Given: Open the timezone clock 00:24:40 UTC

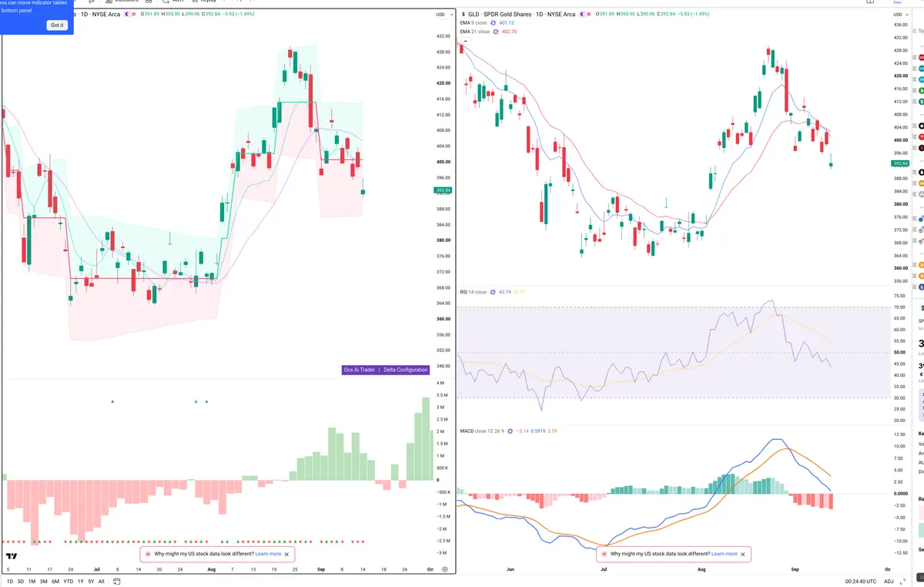Looking at the screenshot, I should click(x=860, y=581).
